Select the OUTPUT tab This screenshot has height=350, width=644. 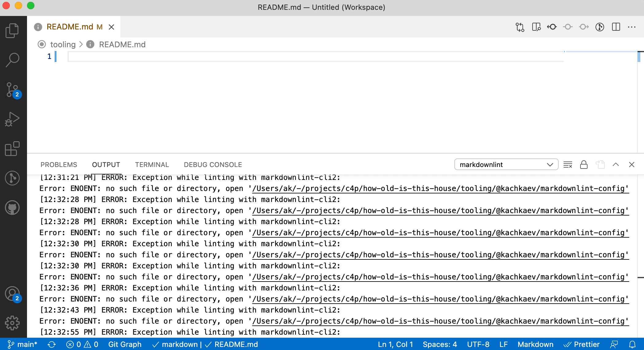(106, 165)
